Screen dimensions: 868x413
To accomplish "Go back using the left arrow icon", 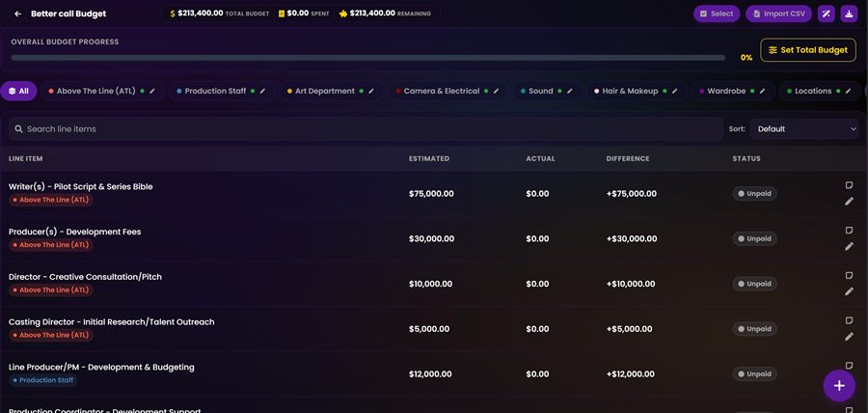I will point(17,14).
